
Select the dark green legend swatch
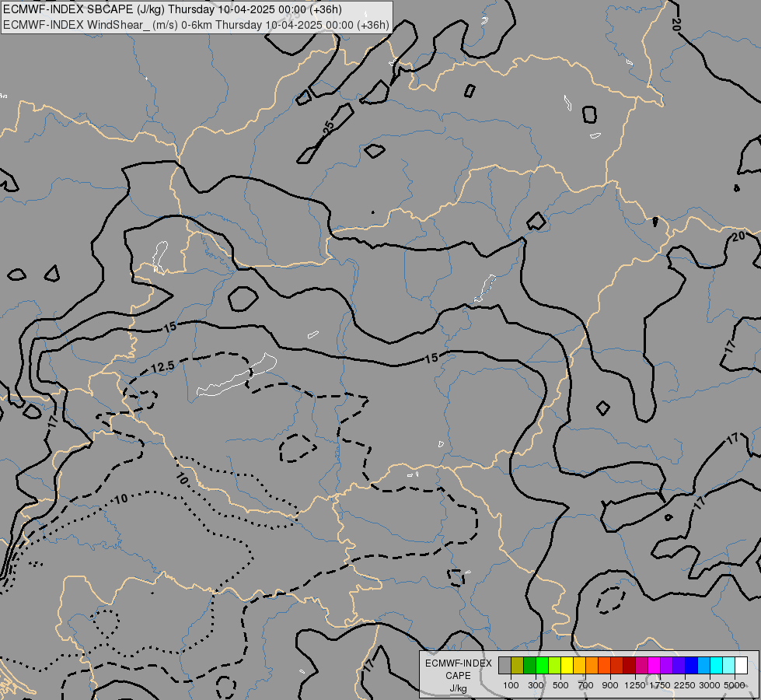click(530, 665)
